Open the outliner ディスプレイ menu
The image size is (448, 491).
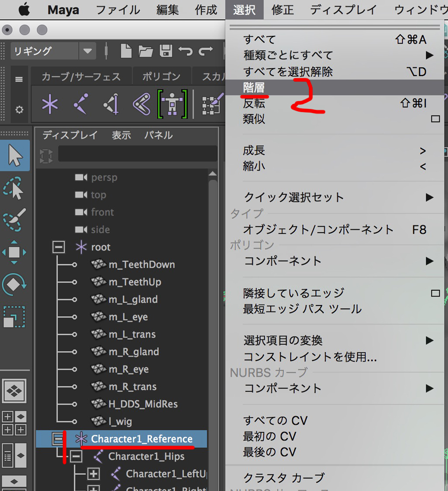coord(70,135)
